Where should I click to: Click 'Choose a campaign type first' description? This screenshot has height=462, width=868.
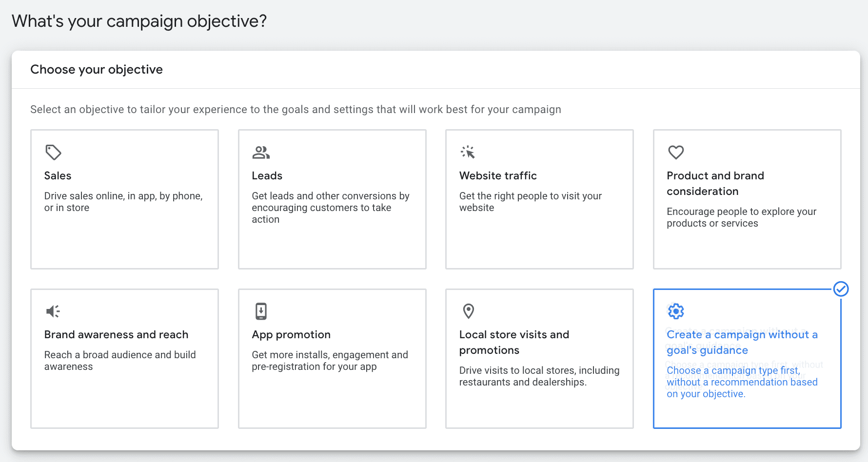coord(742,382)
